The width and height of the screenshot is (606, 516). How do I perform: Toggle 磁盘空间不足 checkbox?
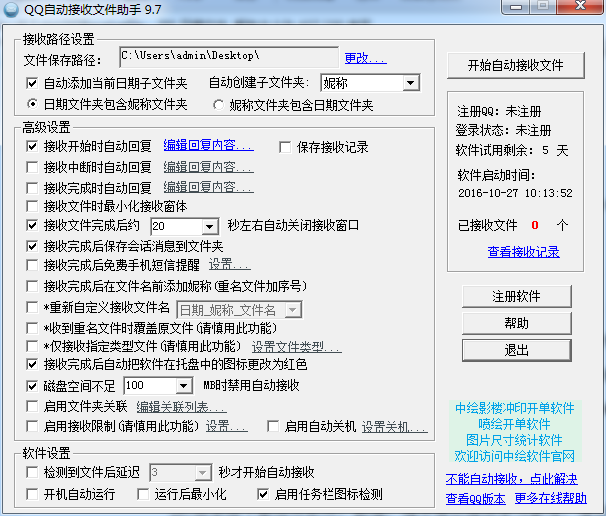32,386
